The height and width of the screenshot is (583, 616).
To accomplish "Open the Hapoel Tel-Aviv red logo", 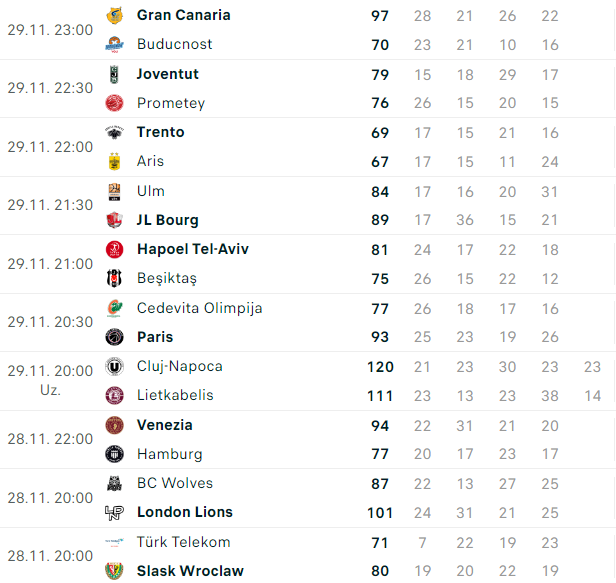I will pyautogui.click(x=114, y=249).
